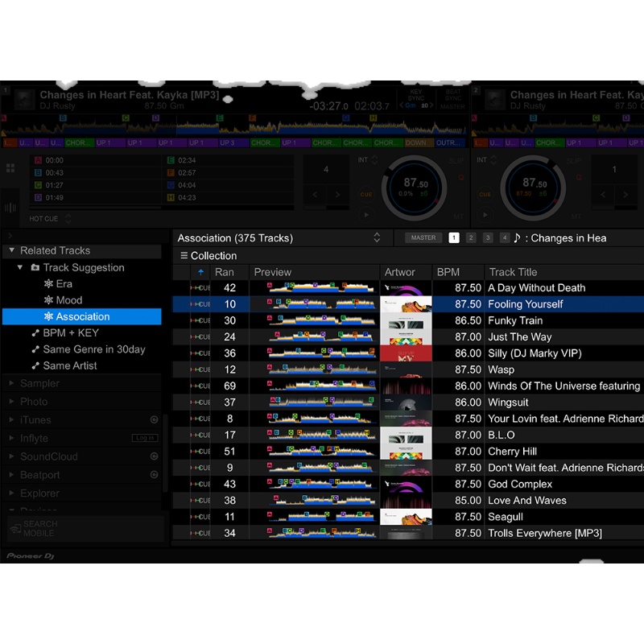Click CUE icon in Wasp row
This screenshot has height=644, width=644.
(x=200, y=369)
